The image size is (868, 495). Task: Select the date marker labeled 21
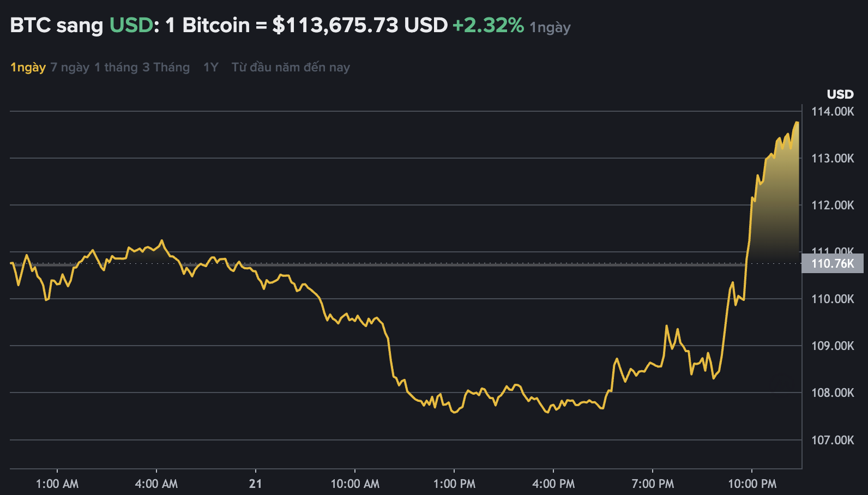click(x=255, y=484)
